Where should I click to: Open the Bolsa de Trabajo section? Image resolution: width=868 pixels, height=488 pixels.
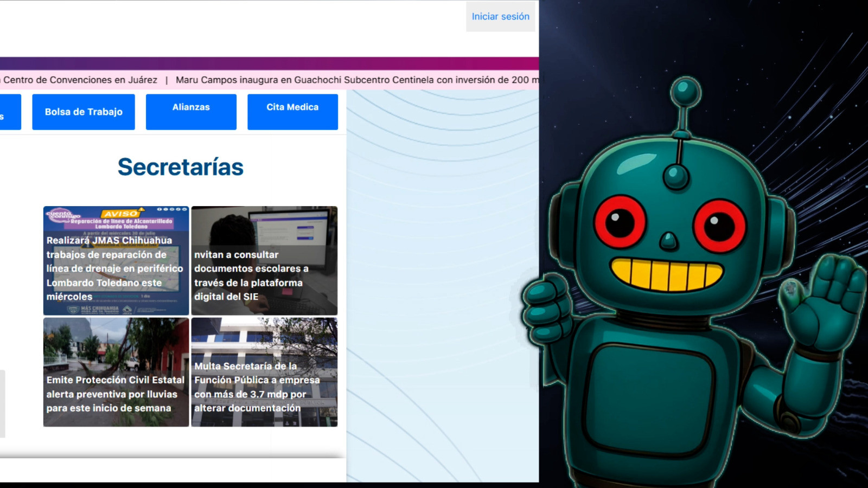pyautogui.click(x=84, y=112)
